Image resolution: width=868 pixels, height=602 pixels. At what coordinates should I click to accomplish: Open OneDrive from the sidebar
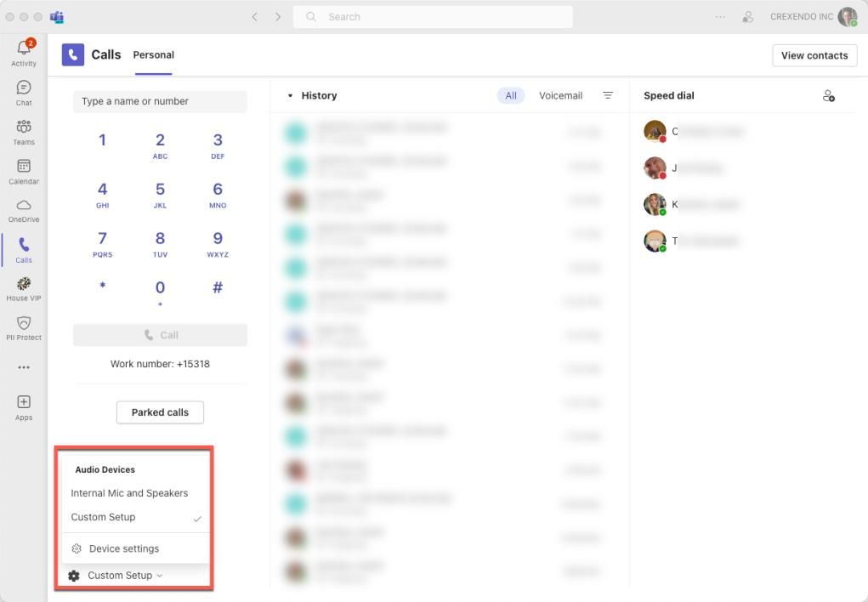click(x=24, y=211)
